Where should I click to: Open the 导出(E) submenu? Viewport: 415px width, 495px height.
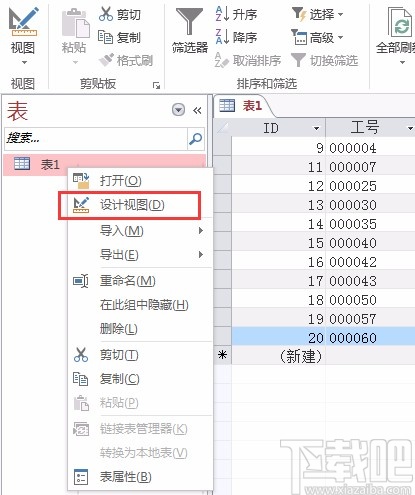tap(140, 255)
